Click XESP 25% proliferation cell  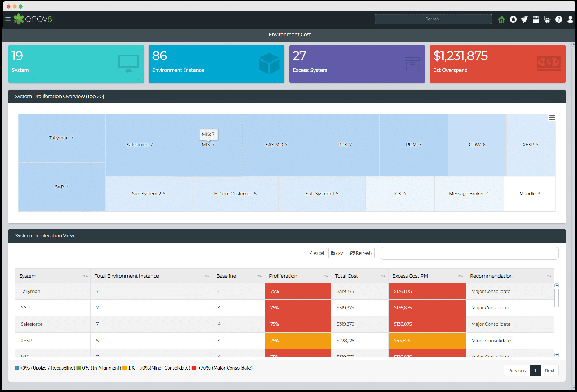pyautogui.click(x=298, y=341)
